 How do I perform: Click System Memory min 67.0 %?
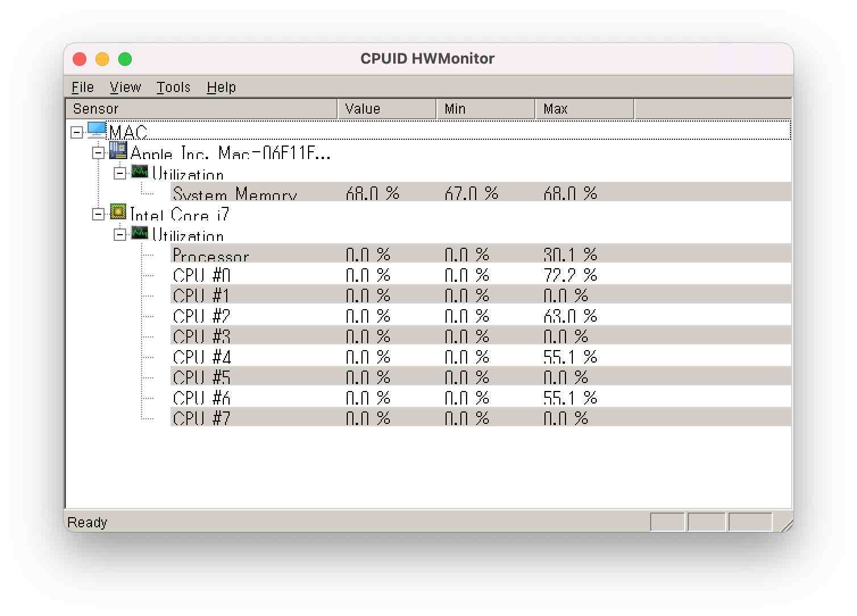point(471,193)
